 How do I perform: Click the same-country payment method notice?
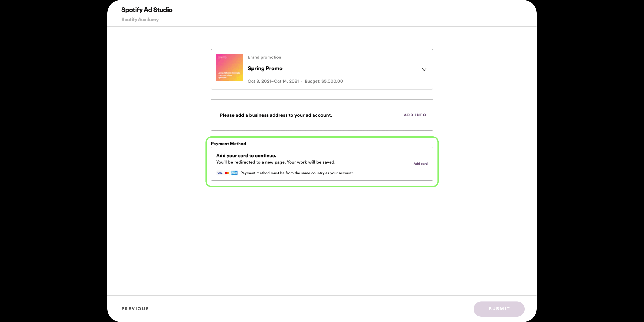(297, 173)
